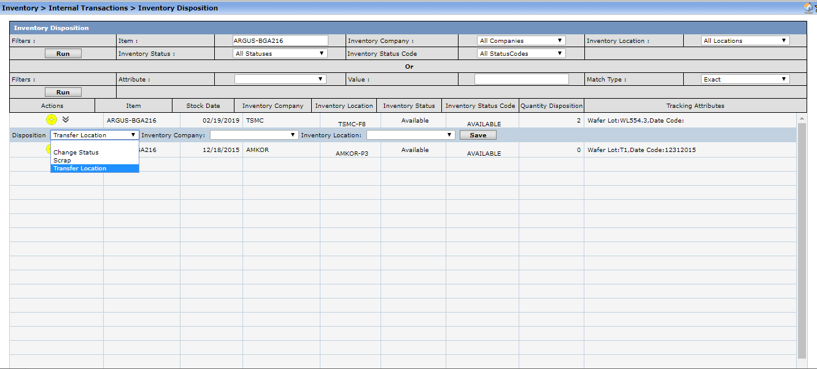Click the lower Run button for attribute filters
The height and width of the screenshot is (369, 817).
click(63, 92)
